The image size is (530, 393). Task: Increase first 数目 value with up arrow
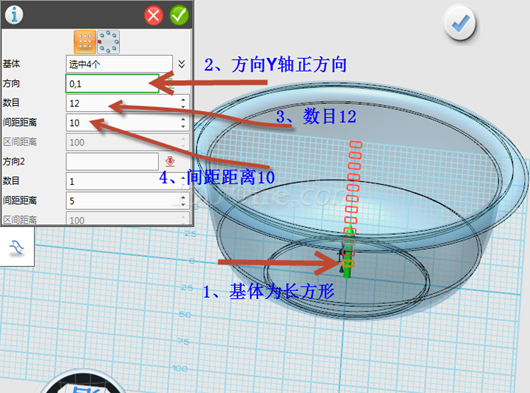click(183, 100)
